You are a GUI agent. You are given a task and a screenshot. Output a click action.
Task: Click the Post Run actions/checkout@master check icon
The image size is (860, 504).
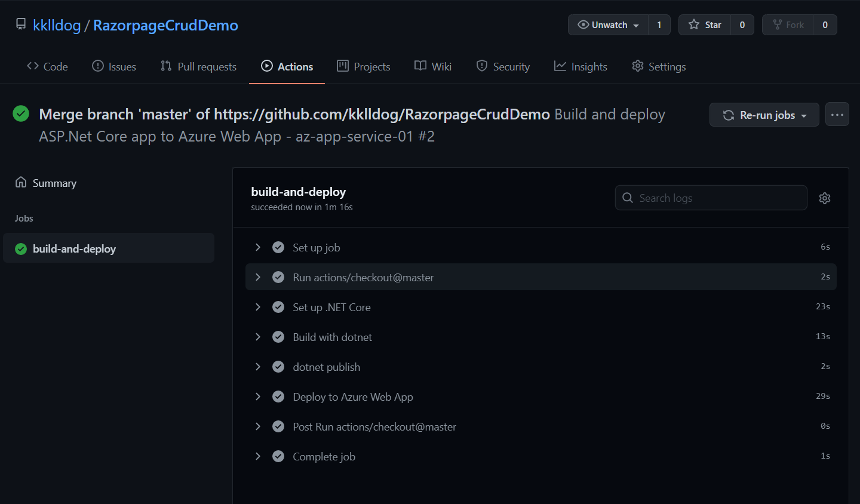(278, 426)
